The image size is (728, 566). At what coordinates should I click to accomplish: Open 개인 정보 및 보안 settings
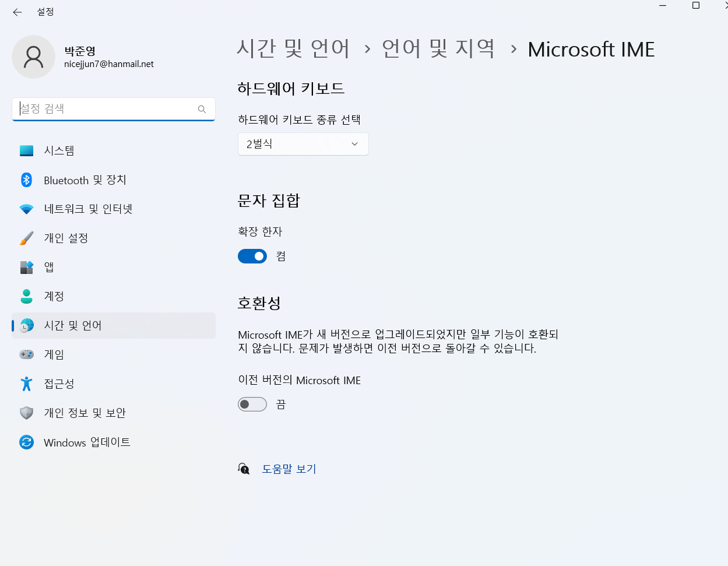[114, 413]
